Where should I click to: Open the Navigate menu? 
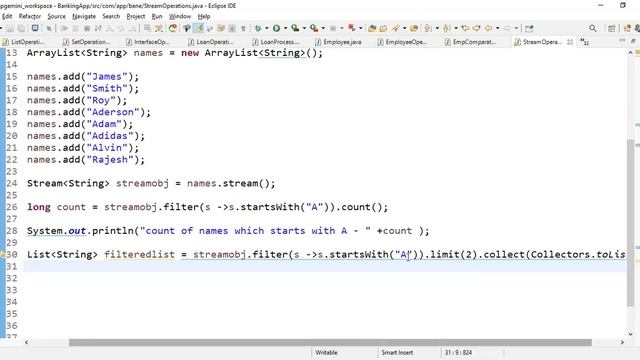click(x=84, y=16)
